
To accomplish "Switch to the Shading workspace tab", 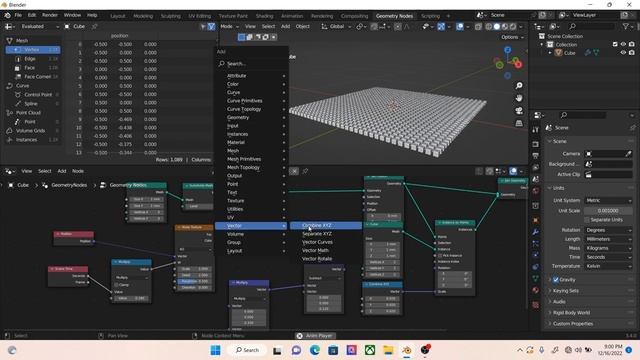I will (264, 16).
